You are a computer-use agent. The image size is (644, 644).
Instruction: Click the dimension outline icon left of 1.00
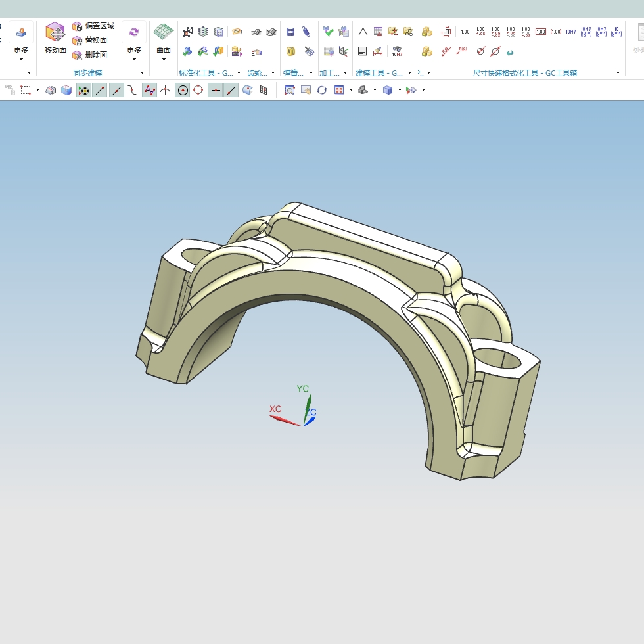tap(446, 32)
